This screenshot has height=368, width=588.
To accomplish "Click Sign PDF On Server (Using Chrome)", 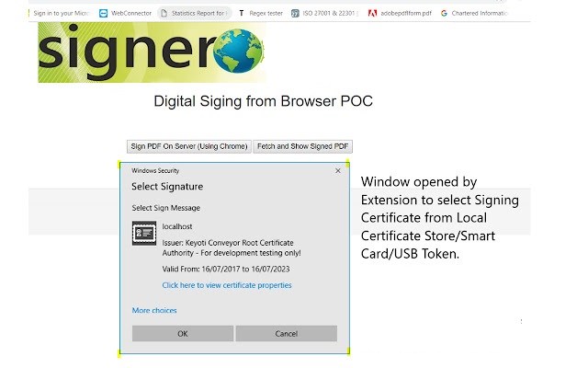I will pos(189,146).
